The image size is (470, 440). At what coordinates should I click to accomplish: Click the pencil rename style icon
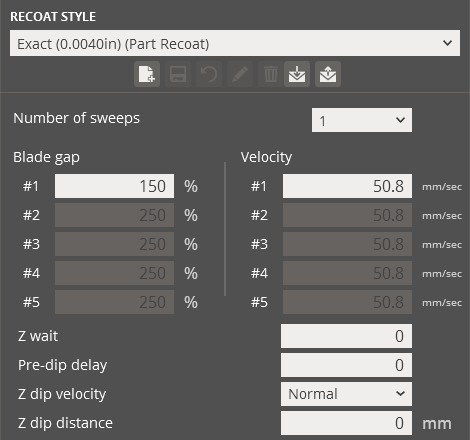tap(240, 74)
